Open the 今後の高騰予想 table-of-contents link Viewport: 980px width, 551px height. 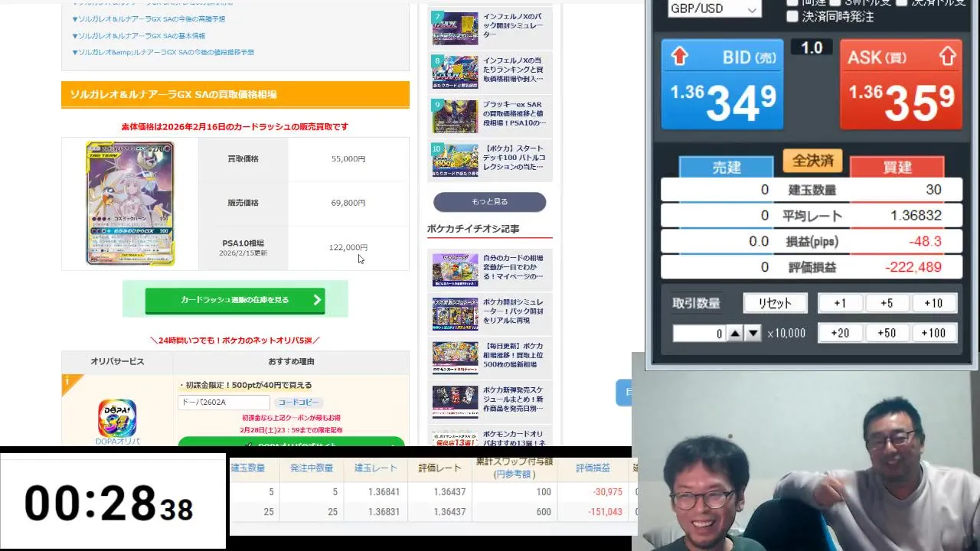149,18
